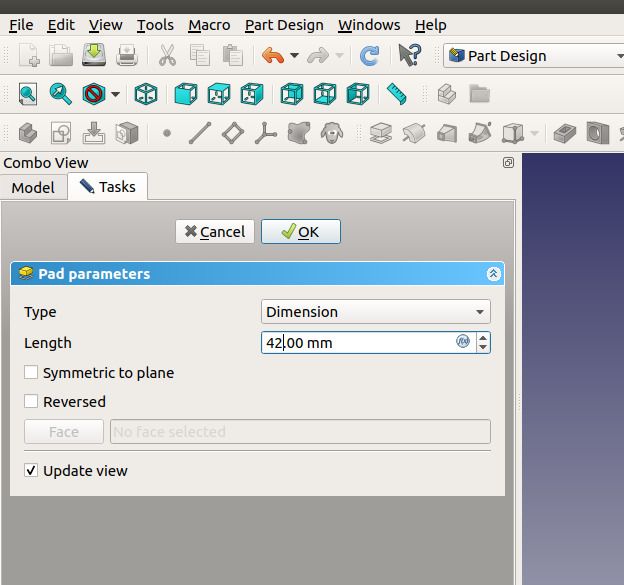Screen dimensions: 624x585
Task: Click the local coordinate system icon
Action: (266, 133)
